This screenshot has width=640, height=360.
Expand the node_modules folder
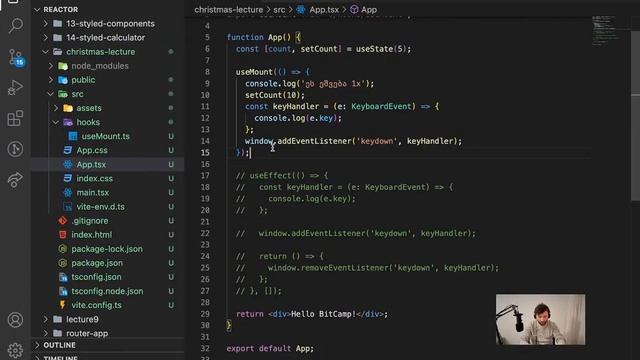tap(51, 66)
